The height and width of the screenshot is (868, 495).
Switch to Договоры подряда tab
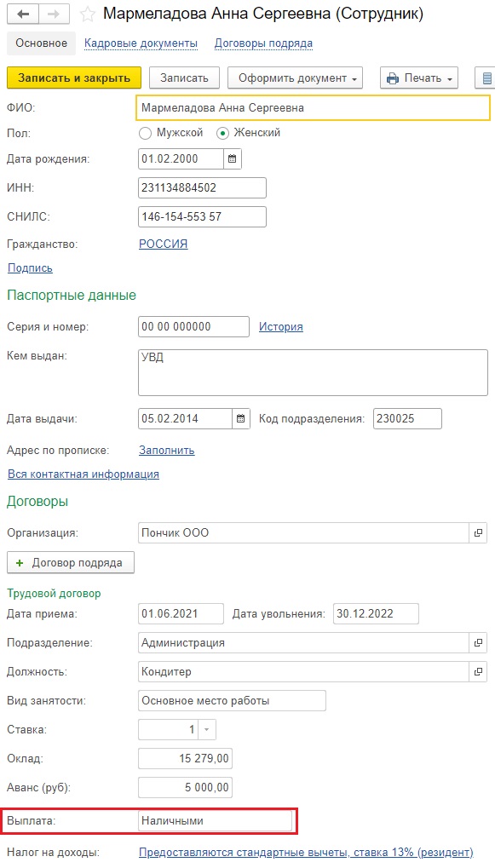(263, 43)
